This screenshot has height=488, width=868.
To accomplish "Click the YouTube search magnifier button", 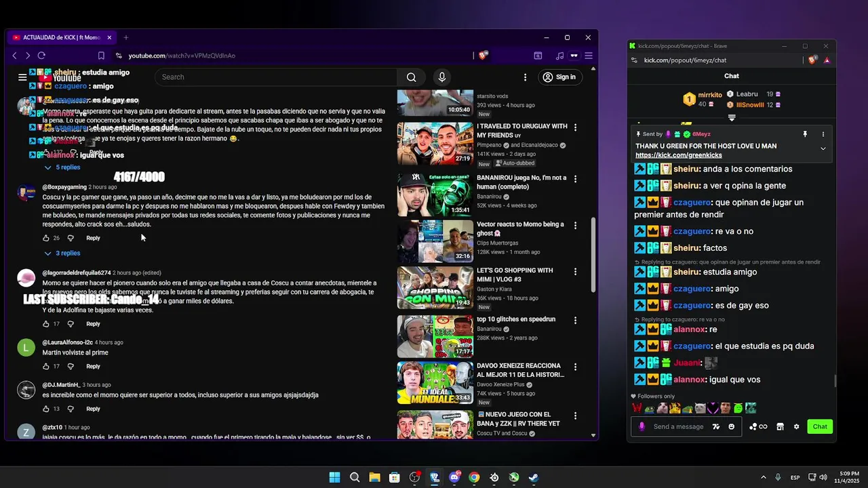I will (412, 77).
